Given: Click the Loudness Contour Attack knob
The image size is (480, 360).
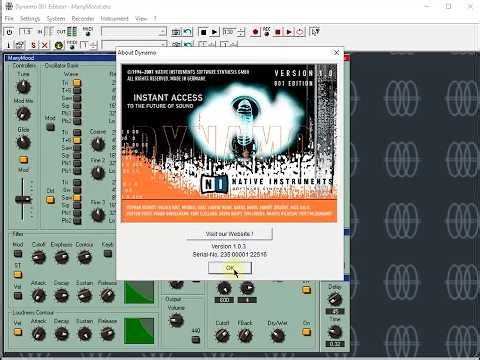Looking at the screenshot, I should tap(39, 333).
